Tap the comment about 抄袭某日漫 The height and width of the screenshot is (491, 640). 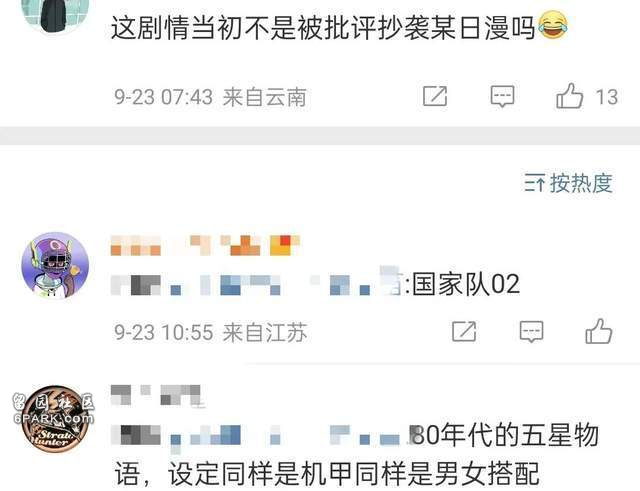pyautogui.click(x=339, y=27)
